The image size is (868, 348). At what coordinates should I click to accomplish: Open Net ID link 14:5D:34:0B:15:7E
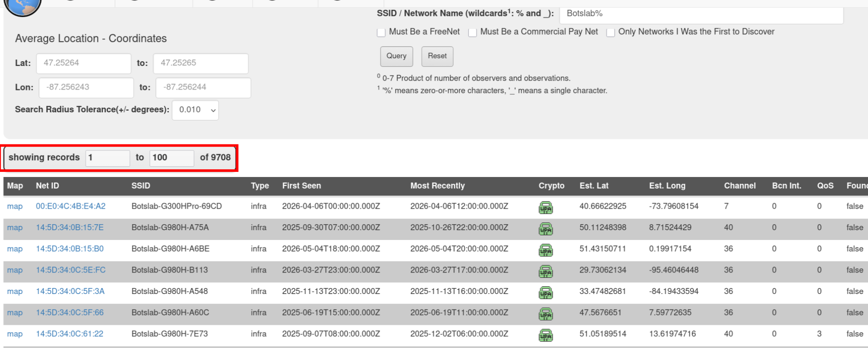(70, 228)
